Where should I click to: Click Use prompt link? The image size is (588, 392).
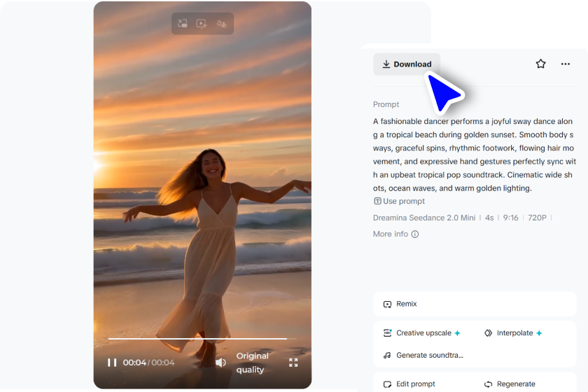399,201
